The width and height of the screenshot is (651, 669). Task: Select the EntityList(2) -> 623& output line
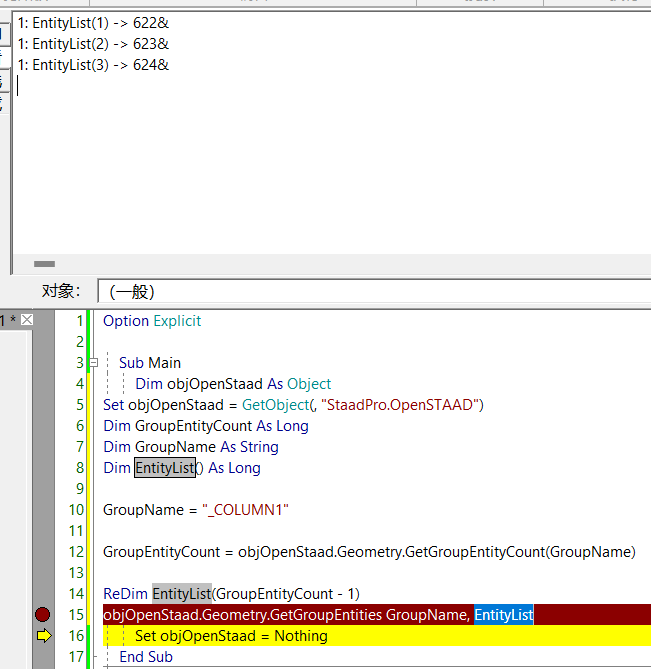point(93,44)
